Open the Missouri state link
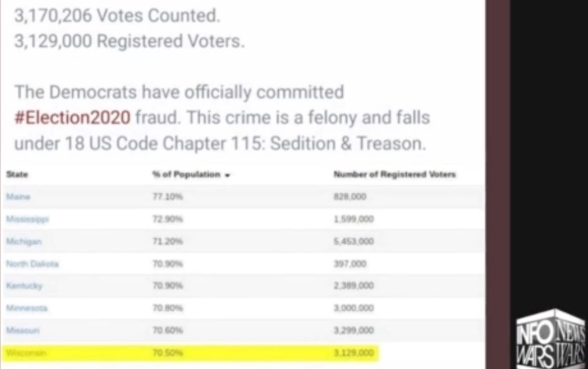Viewport: 588px width, 369px height. [23, 330]
